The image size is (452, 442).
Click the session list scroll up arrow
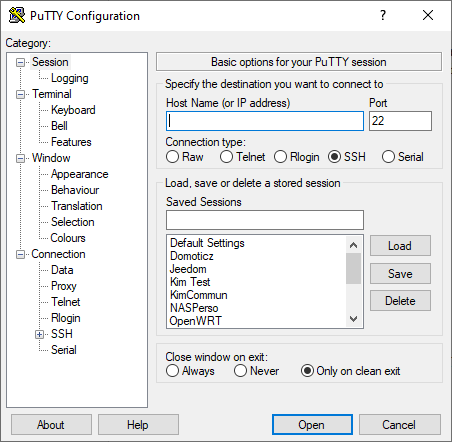(353, 245)
